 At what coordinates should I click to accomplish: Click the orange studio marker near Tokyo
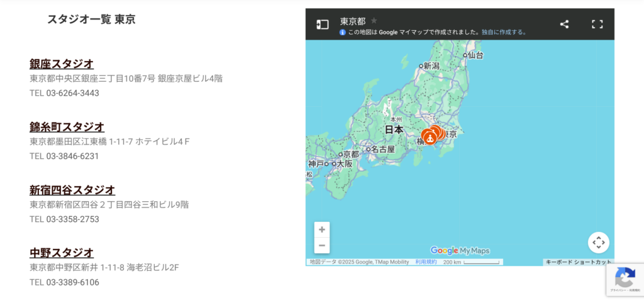430,137
